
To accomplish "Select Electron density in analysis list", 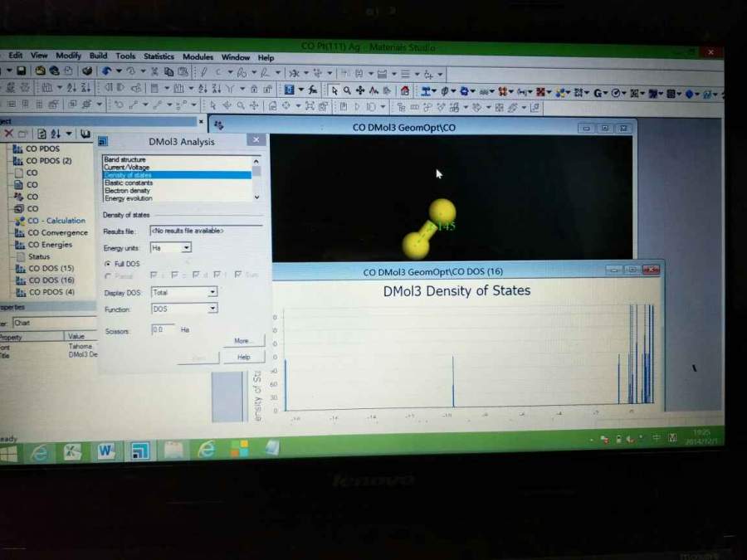I will 178,191.
